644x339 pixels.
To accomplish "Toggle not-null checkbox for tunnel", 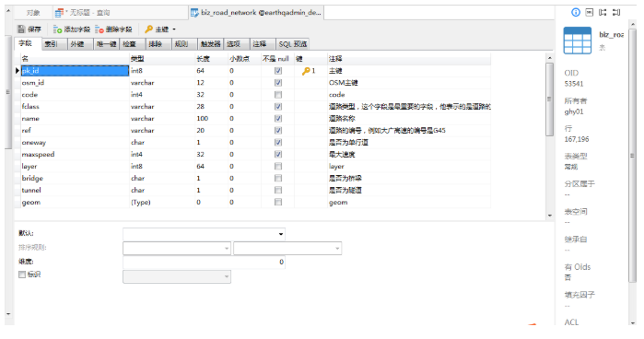I will [x=278, y=190].
